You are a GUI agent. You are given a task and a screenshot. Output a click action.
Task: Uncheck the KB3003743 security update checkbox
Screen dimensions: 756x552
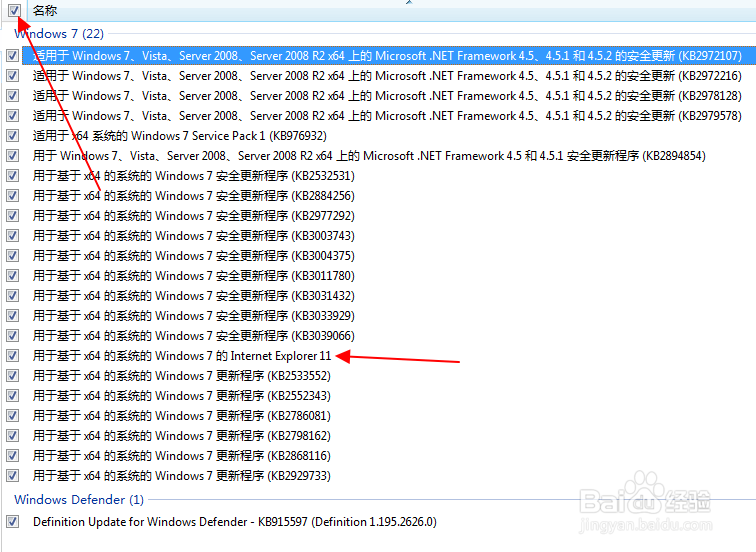[x=13, y=236]
